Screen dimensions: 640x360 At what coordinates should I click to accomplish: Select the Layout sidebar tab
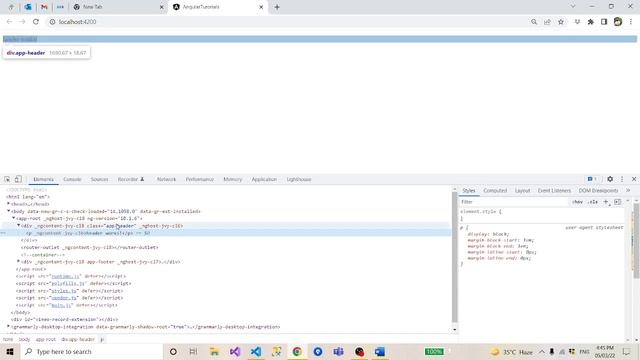coord(522,191)
